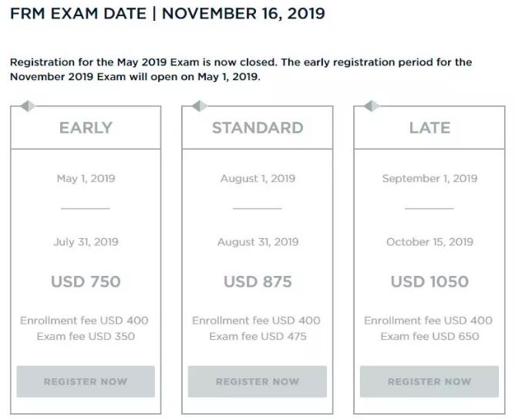Click the USD 750 price
The image size is (515, 420).
86,282
